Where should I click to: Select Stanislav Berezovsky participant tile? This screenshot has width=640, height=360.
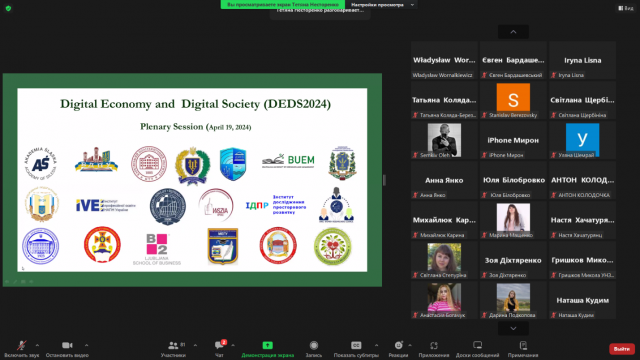click(x=513, y=100)
